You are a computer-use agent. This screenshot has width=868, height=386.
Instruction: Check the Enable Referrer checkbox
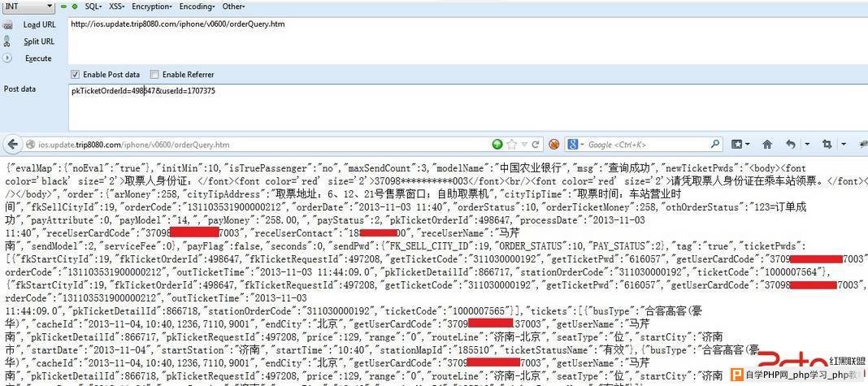pos(154,74)
